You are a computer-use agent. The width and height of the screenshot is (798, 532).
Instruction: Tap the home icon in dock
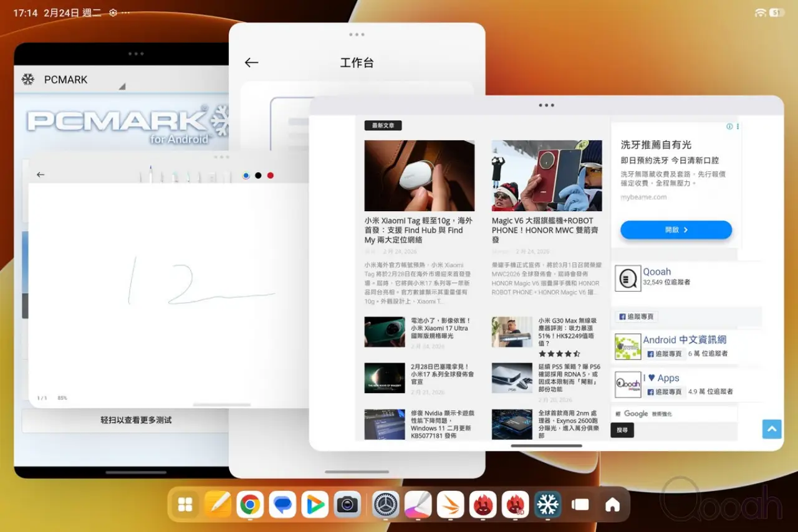click(612, 505)
